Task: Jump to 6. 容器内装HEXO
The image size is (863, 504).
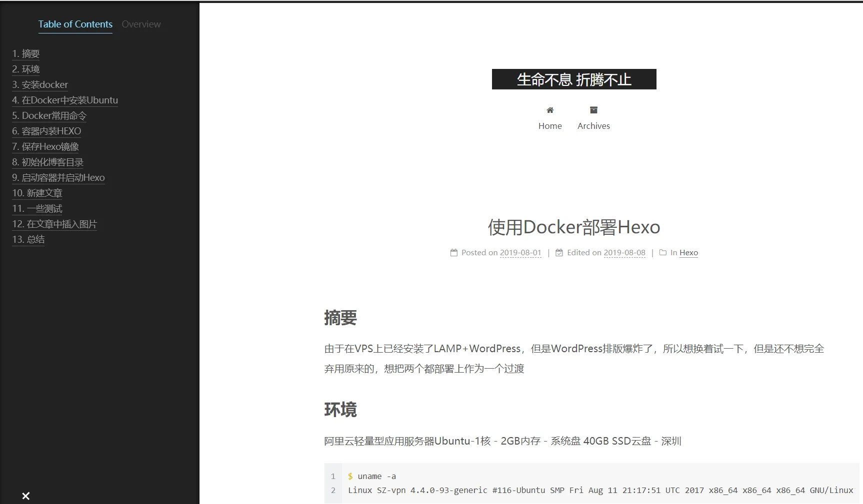Action: click(x=46, y=131)
